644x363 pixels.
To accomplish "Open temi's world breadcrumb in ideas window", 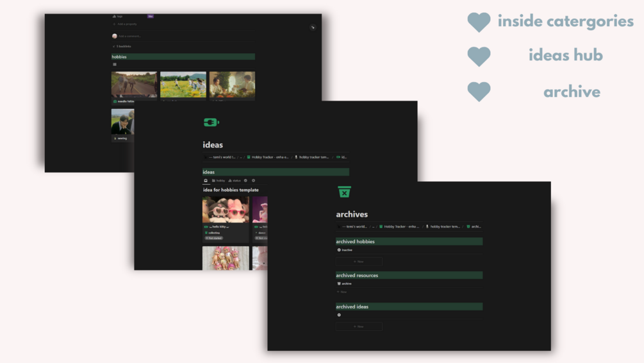I will click(x=220, y=157).
